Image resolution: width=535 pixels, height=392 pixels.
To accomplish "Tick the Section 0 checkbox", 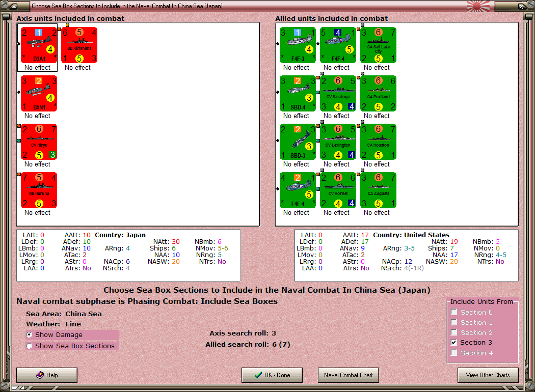I will coord(454,312).
